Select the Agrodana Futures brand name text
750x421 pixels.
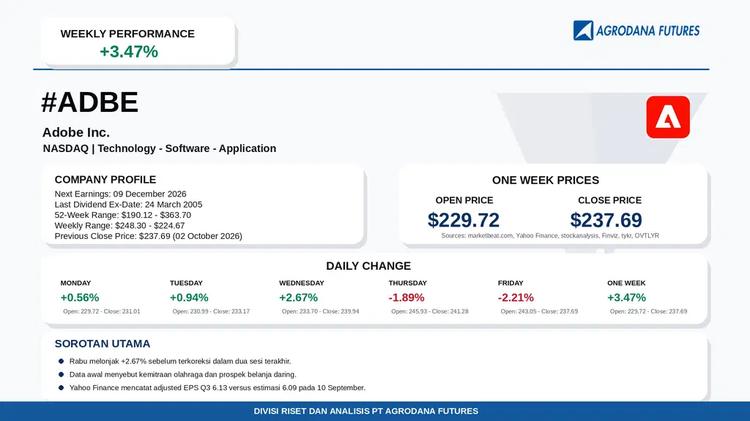coord(648,31)
